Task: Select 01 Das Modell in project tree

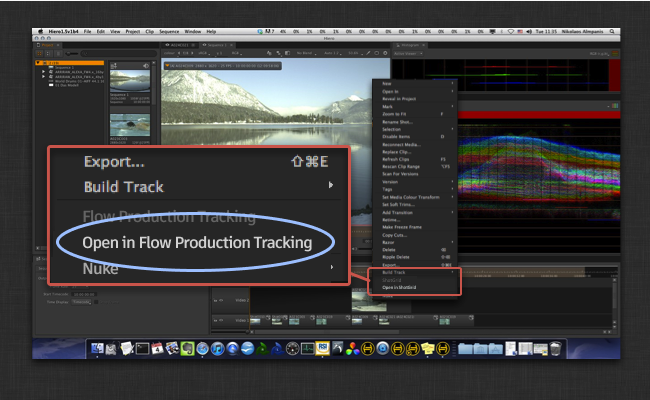Action: point(64,85)
